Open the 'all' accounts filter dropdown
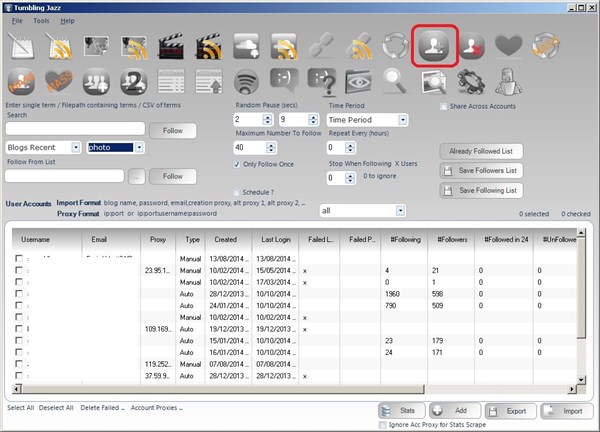The image size is (600, 432). click(400, 210)
